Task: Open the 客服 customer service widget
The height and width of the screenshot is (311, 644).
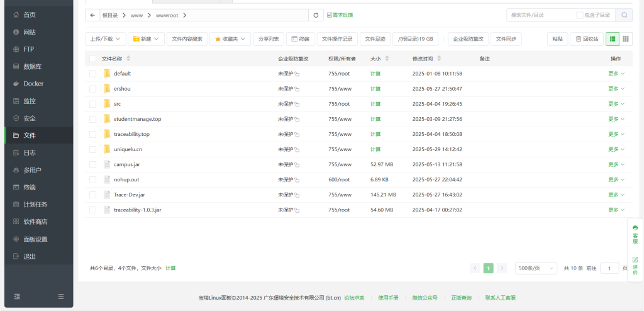Action: tap(635, 234)
